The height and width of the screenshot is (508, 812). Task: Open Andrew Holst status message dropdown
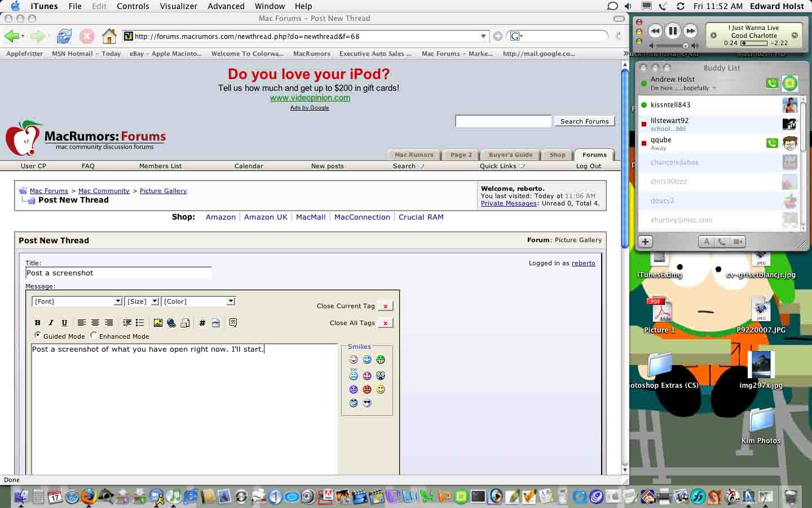pyautogui.click(x=714, y=88)
